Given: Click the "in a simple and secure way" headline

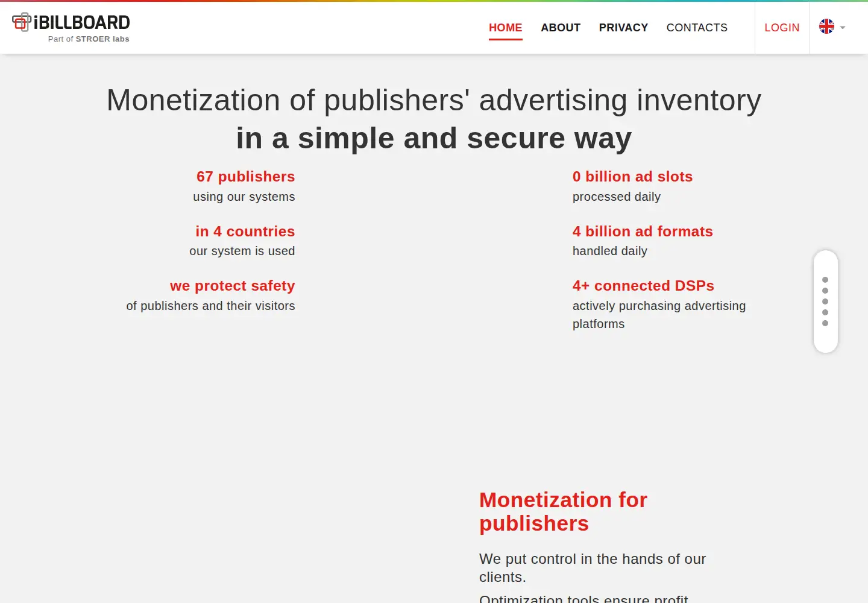Looking at the screenshot, I should tap(434, 139).
